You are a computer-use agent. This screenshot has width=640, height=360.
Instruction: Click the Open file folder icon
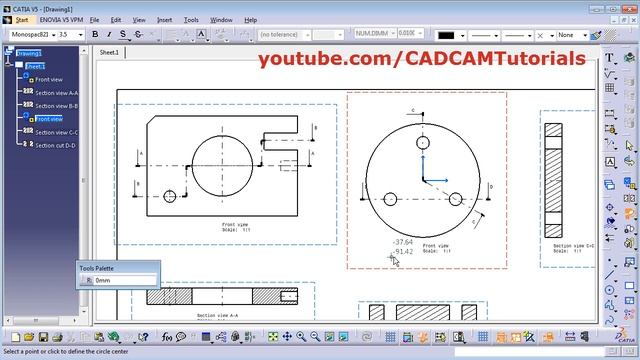coord(29,337)
